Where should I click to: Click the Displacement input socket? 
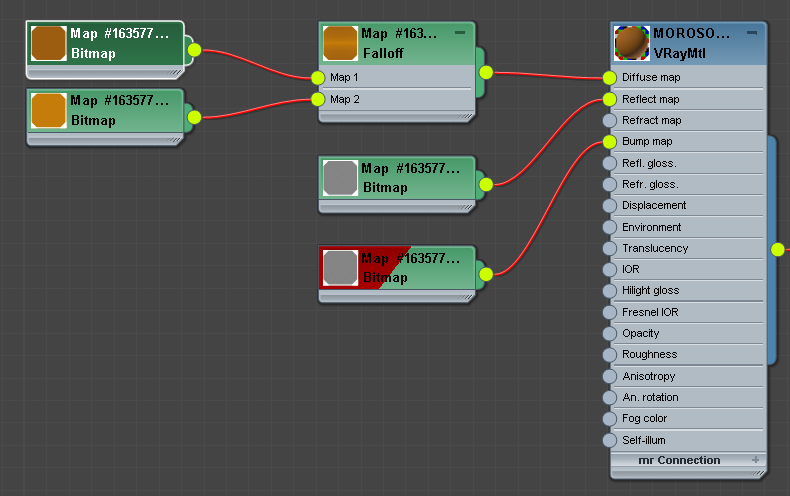610,206
